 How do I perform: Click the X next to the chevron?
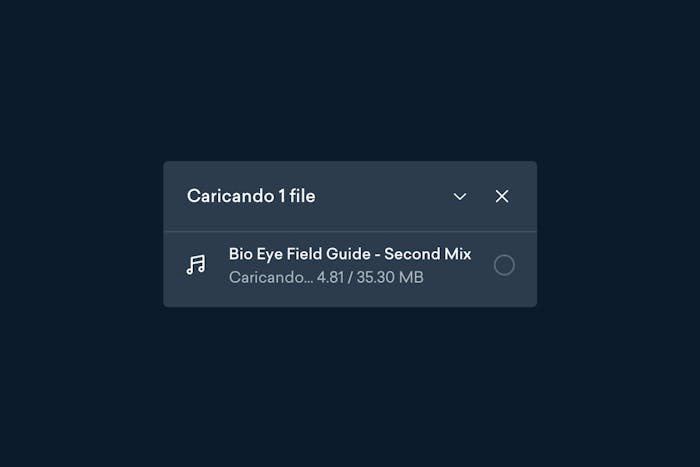pyautogui.click(x=502, y=196)
